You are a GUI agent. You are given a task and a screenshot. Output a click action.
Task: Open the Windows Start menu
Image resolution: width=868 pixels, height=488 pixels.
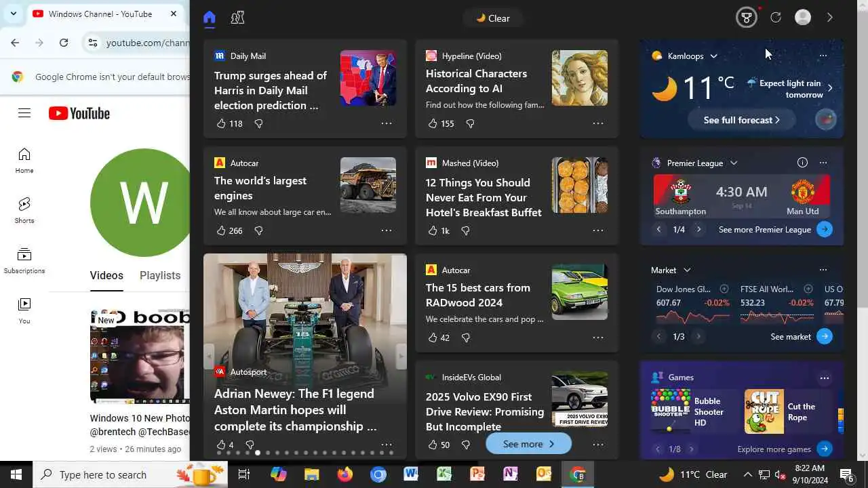click(16, 474)
